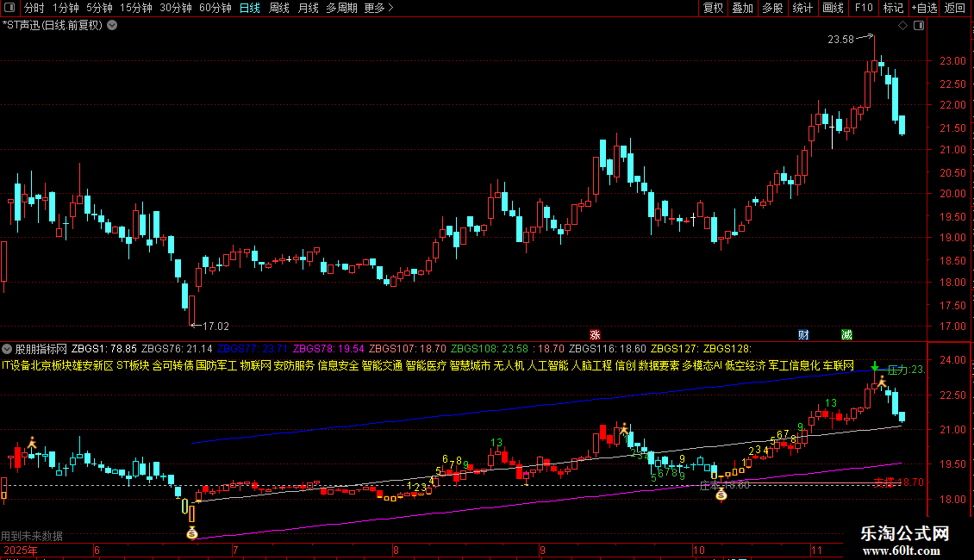
Task: Click the money bag icon near October low
Action: pos(721,495)
